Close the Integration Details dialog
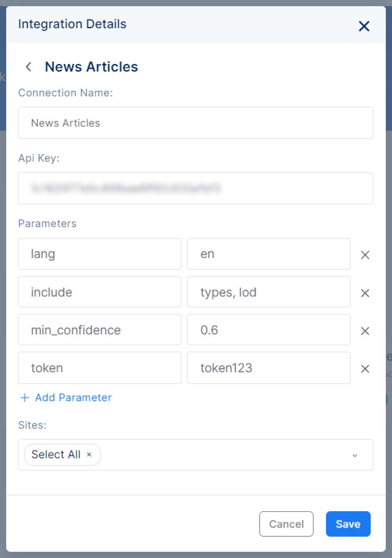 tap(364, 26)
